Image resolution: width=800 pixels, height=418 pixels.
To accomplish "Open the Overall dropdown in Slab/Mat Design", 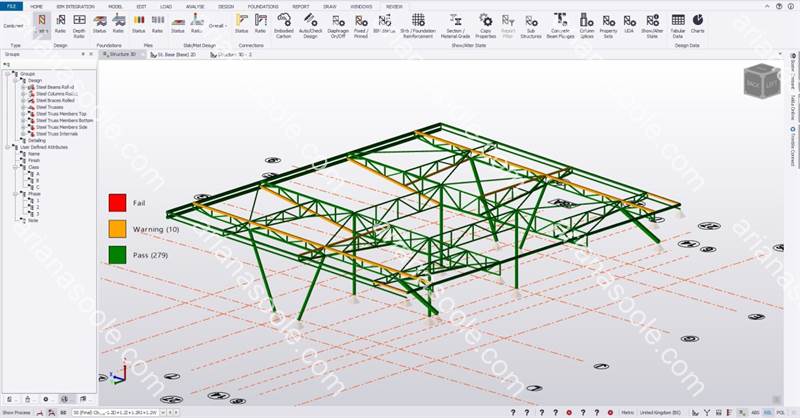I will [217, 26].
